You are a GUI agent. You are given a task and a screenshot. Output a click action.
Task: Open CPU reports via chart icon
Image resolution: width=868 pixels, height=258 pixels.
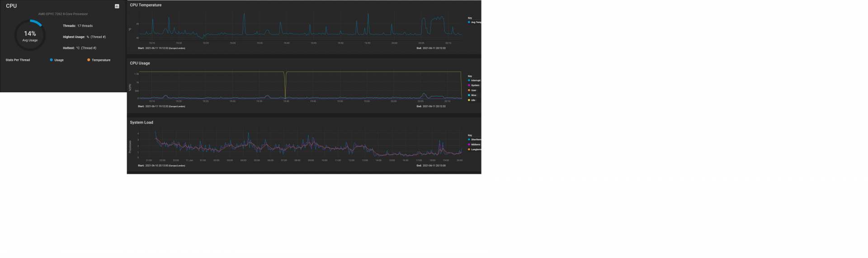point(117,6)
